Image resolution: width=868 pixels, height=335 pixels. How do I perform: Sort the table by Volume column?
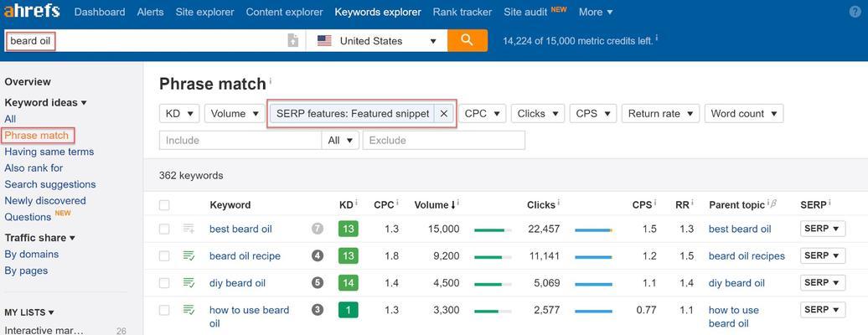point(435,205)
